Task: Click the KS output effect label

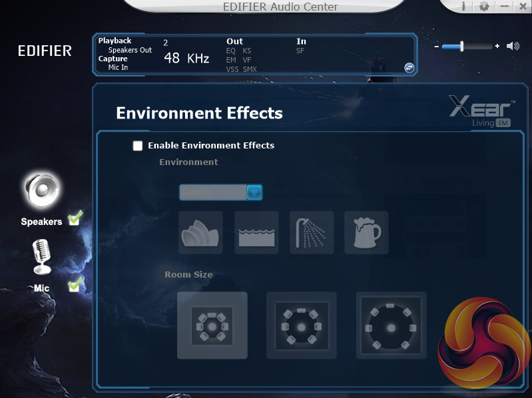Action: (x=247, y=51)
